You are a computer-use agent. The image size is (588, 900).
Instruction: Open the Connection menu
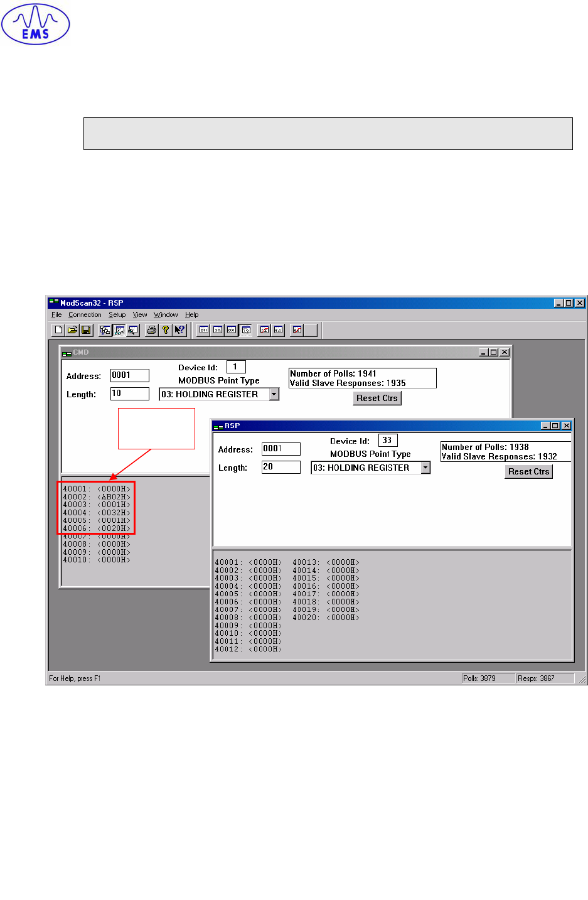(x=85, y=314)
